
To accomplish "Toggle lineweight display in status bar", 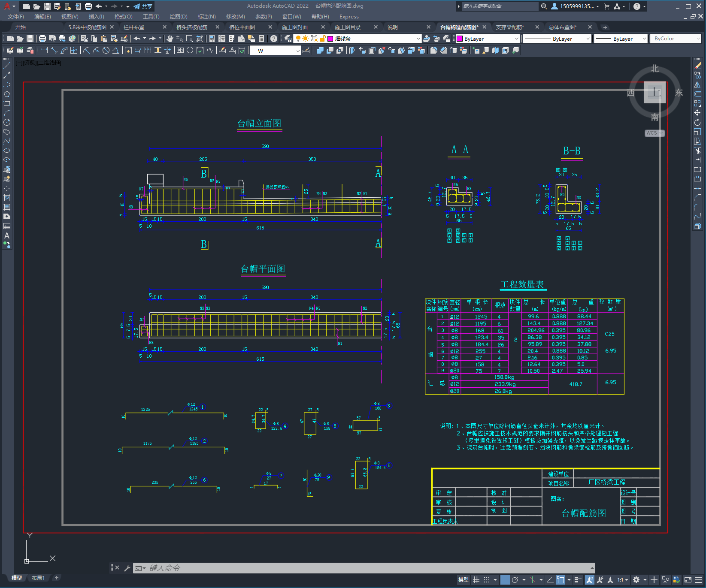I will 578,580.
